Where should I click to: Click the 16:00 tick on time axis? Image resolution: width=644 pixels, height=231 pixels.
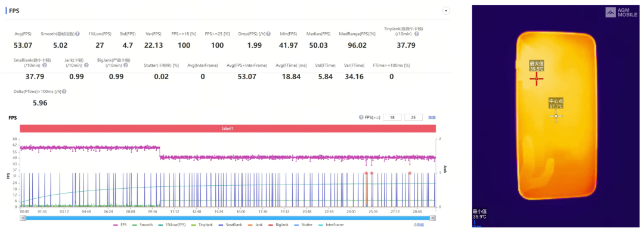click(241, 212)
